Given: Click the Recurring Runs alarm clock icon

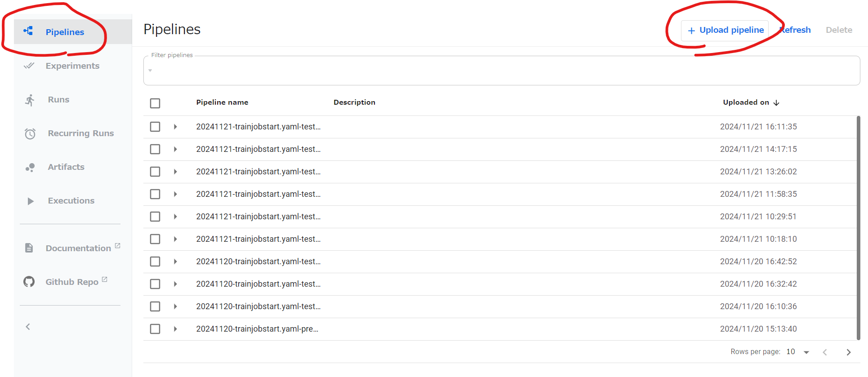Looking at the screenshot, I should pos(30,133).
